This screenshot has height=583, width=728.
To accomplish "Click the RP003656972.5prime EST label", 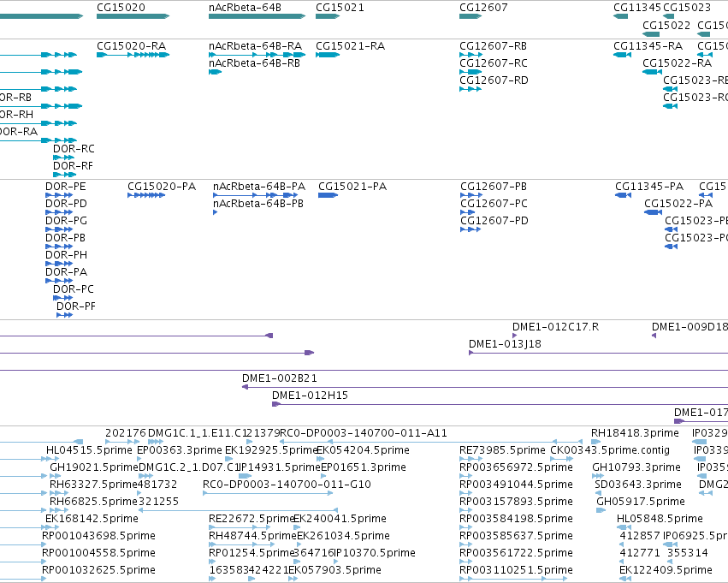I will pyautogui.click(x=516, y=467).
